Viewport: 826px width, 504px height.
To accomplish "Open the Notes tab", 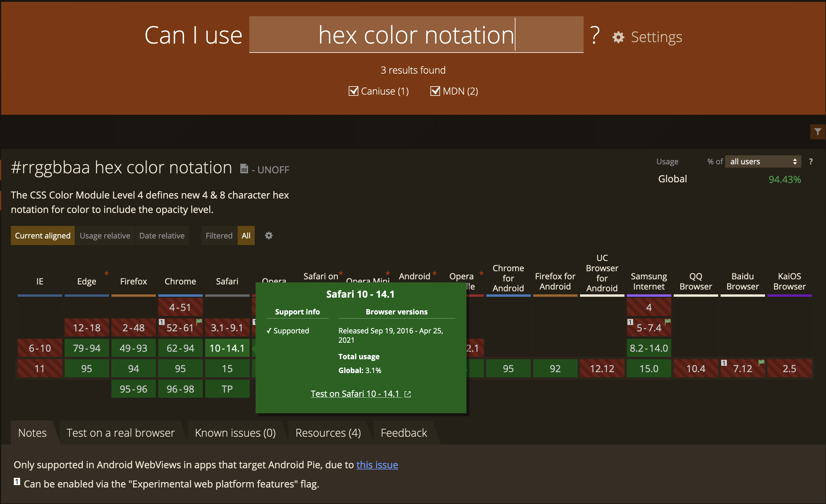I will [x=32, y=433].
